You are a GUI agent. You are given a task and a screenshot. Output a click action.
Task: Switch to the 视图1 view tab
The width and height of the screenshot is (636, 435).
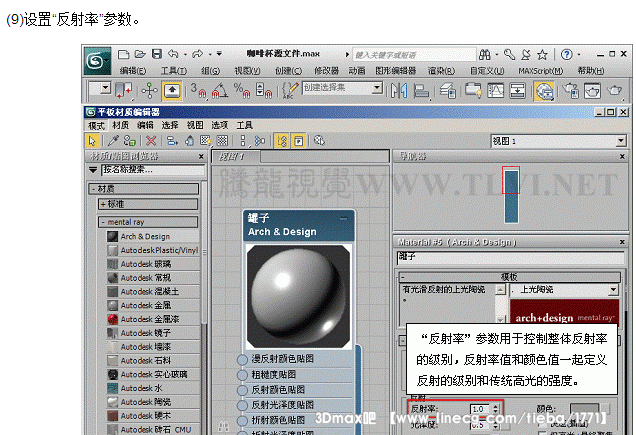point(235,156)
